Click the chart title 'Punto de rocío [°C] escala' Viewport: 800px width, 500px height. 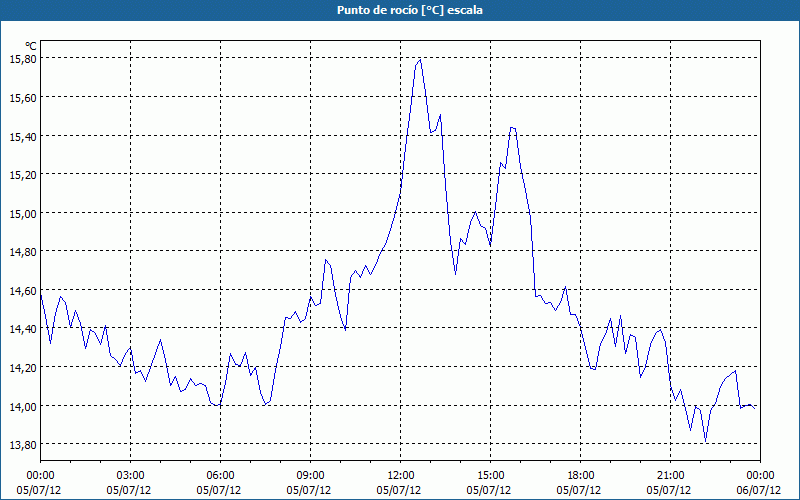pyautogui.click(x=410, y=10)
